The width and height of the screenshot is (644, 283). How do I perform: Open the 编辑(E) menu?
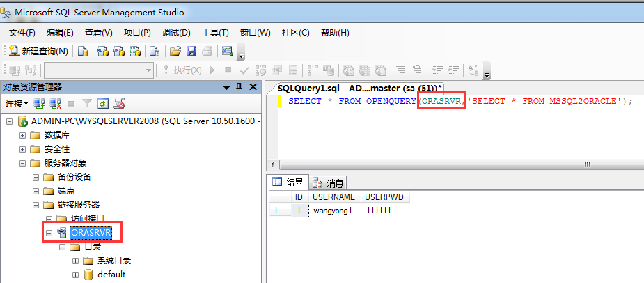coord(60,33)
